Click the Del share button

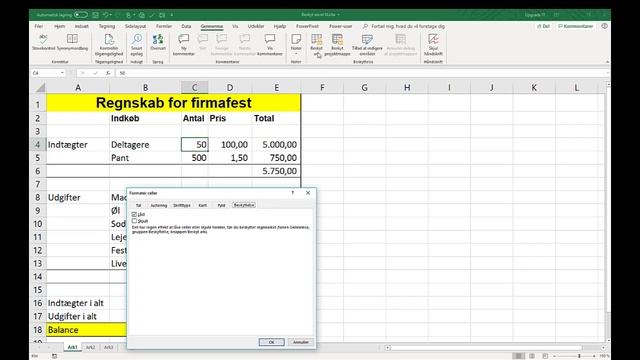click(x=543, y=26)
